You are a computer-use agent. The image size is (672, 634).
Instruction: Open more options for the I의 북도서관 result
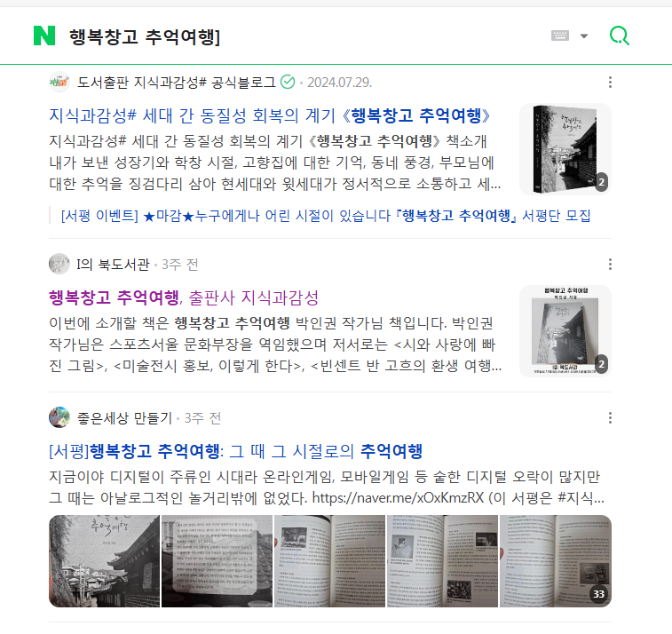coord(610,264)
